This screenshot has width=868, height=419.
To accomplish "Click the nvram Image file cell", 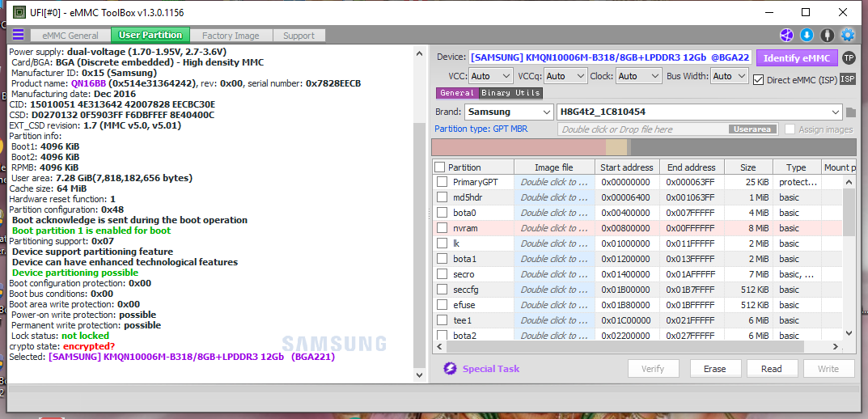I will click(554, 228).
